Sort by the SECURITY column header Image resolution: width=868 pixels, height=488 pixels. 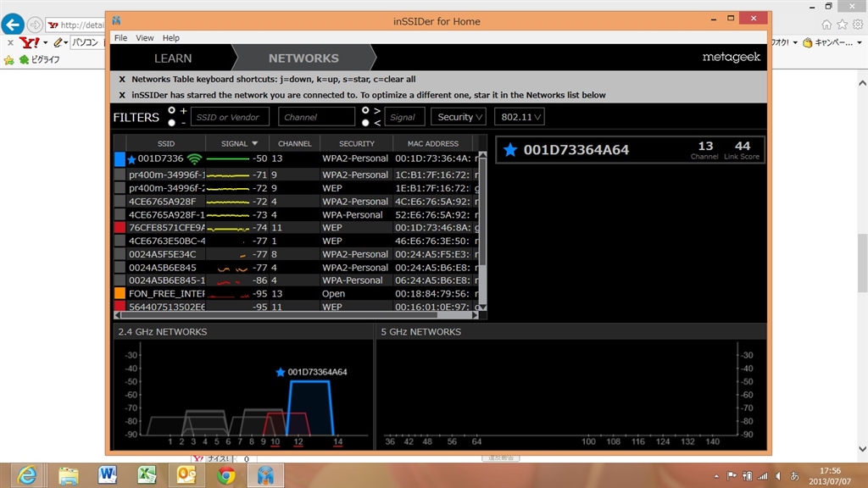(357, 143)
